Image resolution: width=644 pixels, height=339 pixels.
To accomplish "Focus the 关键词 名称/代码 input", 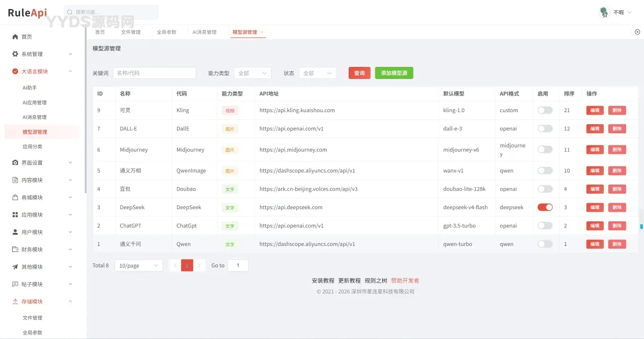I will point(154,73).
